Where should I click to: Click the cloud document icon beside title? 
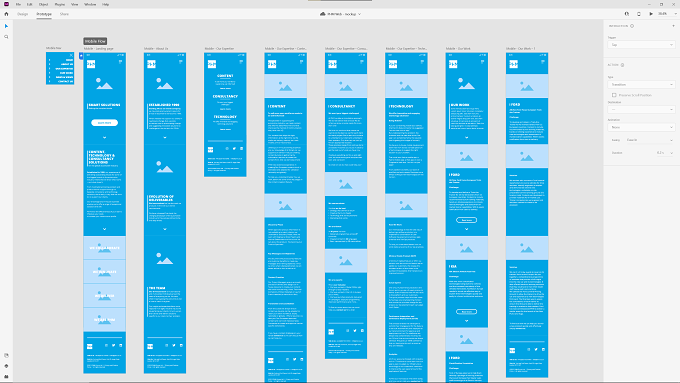(x=322, y=14)
